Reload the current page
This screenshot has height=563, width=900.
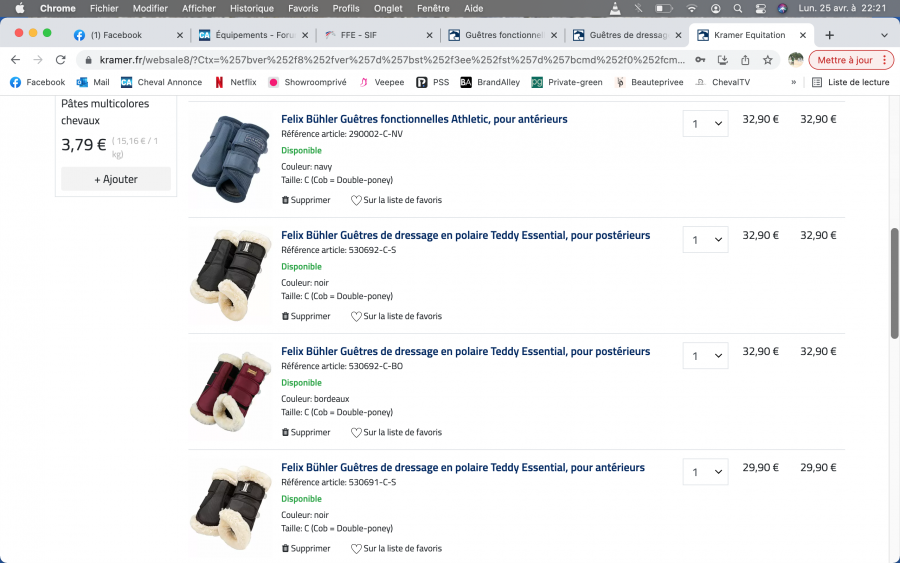(x=59, y=59)
